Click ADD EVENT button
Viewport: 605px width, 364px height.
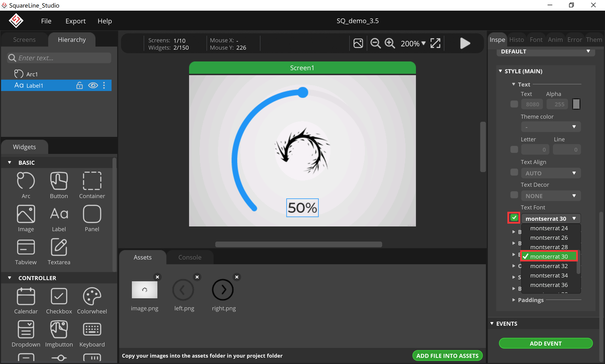click(x=545, y=343)
